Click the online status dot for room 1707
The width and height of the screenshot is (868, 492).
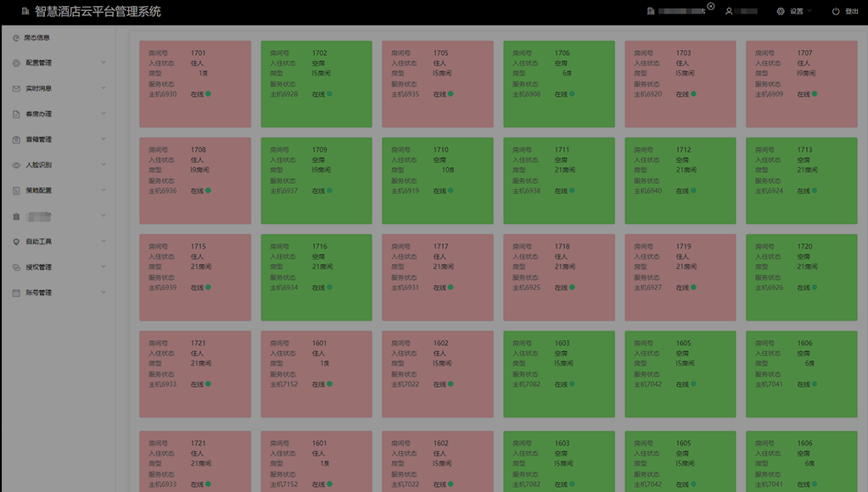[815, 94]
